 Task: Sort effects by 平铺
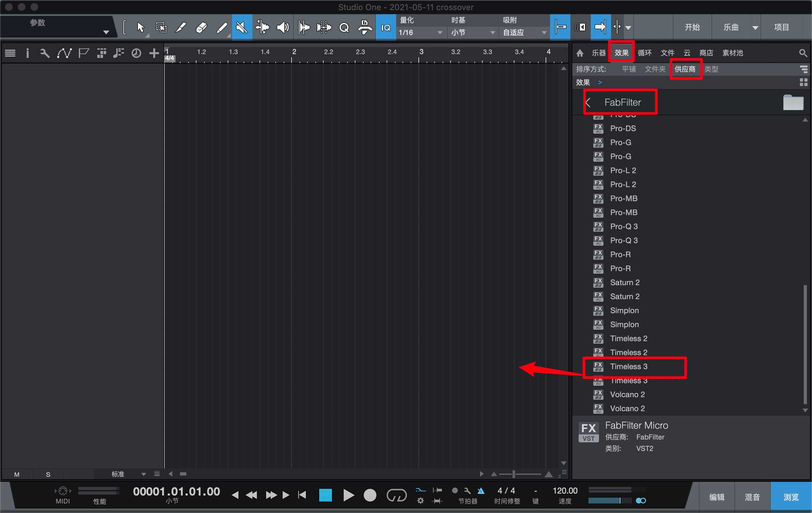629,69
